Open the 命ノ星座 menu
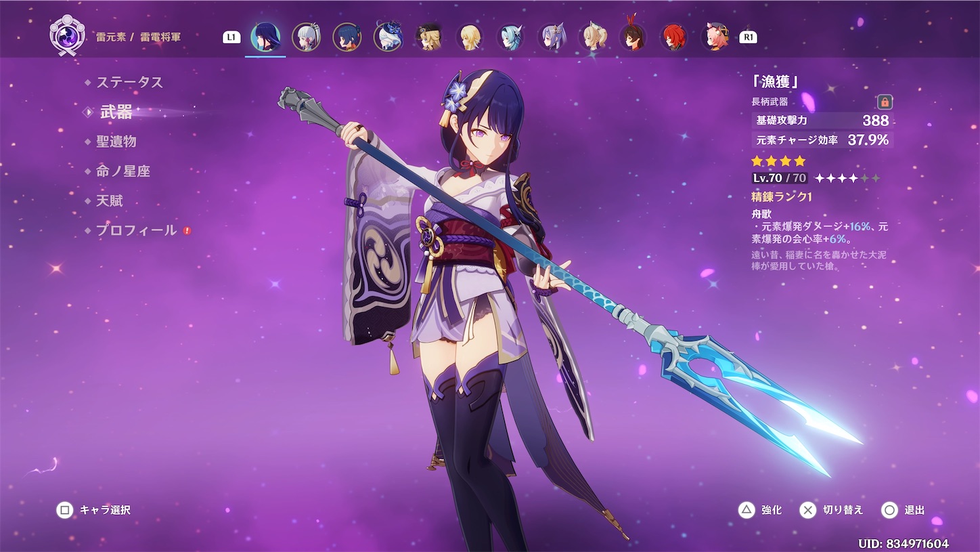 122,171
